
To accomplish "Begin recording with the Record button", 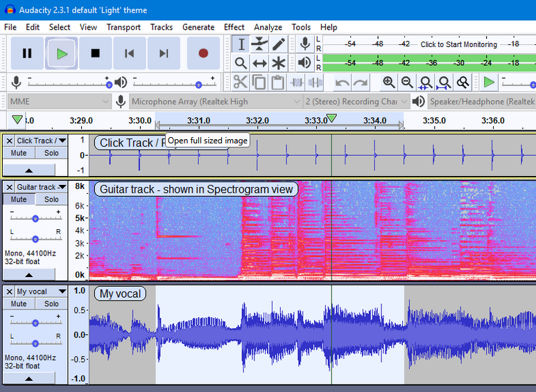I will point(203,53).
